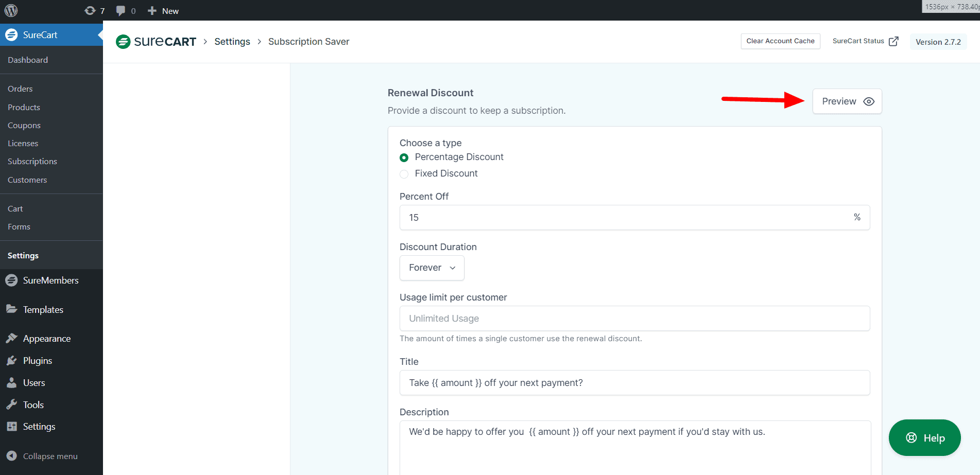
Task: Click the New content menu in admin bar
Action: [163, 11]
